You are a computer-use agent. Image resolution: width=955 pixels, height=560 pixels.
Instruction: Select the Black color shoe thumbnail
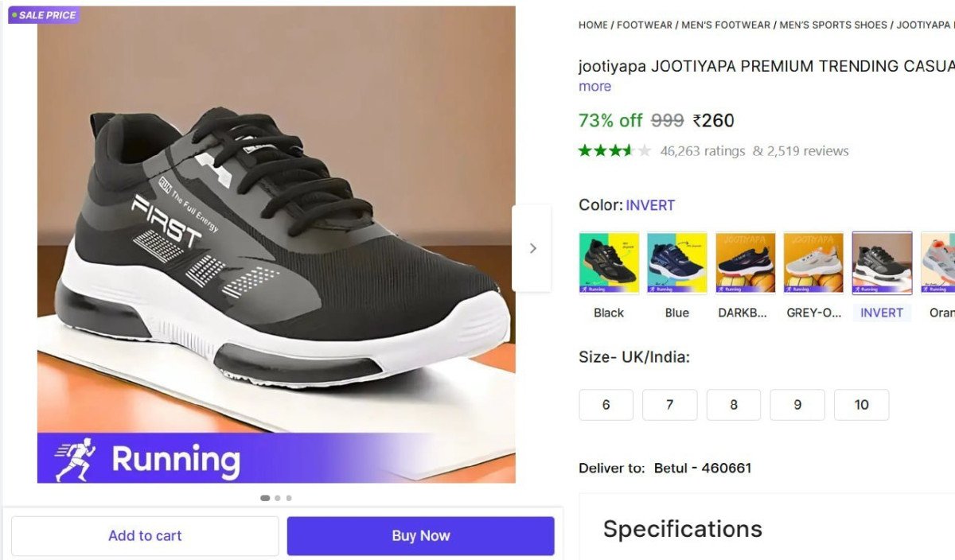point(609,263)
